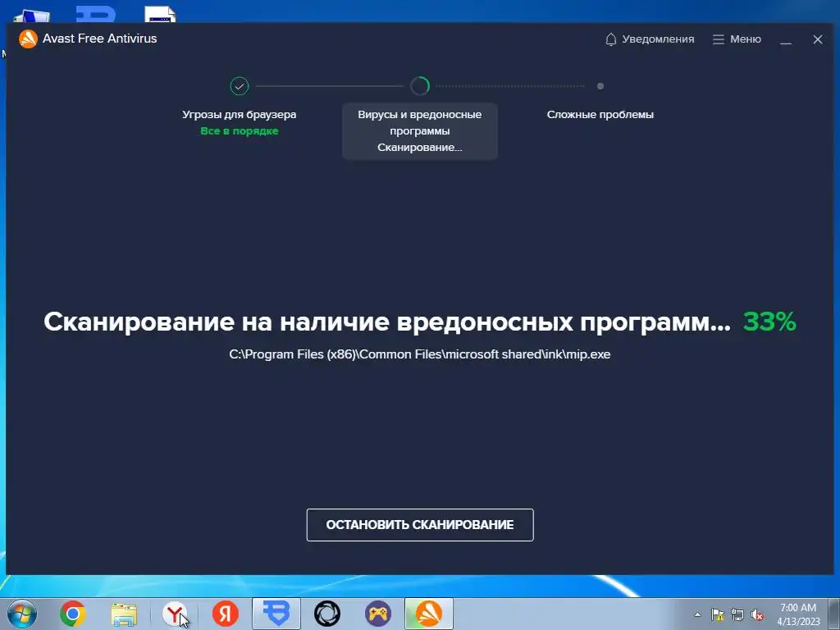Click the Все в порядке status text

[239, 130]
